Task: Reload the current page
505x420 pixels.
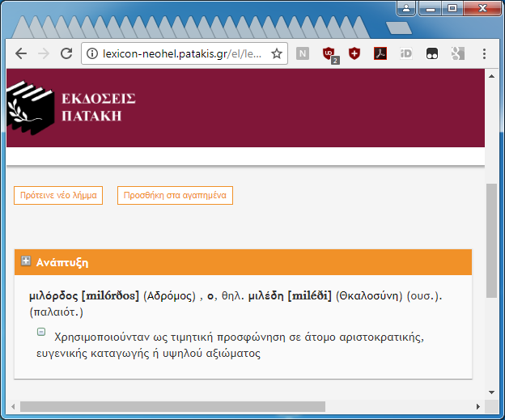Action: click(x=66, y=53)
